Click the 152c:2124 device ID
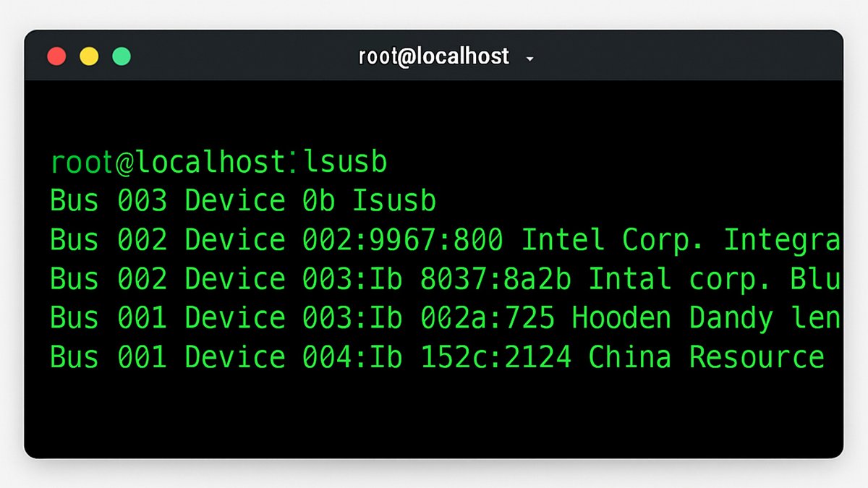 (x=495, y=357)
